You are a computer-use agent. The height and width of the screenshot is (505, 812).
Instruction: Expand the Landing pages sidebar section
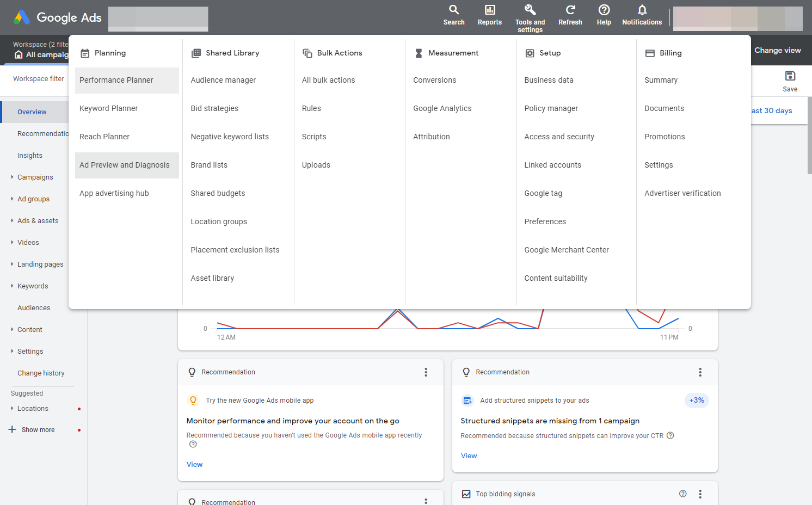coord(12,264)
